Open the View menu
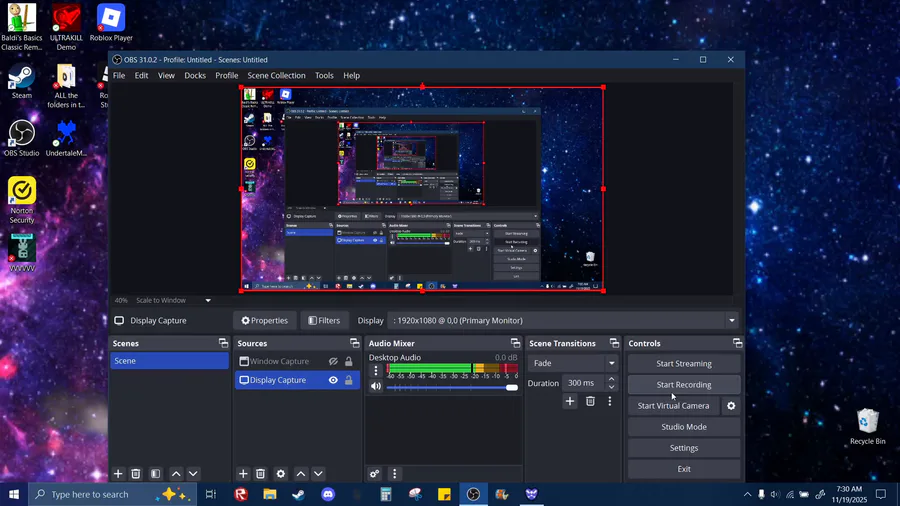 click(166, 75)
